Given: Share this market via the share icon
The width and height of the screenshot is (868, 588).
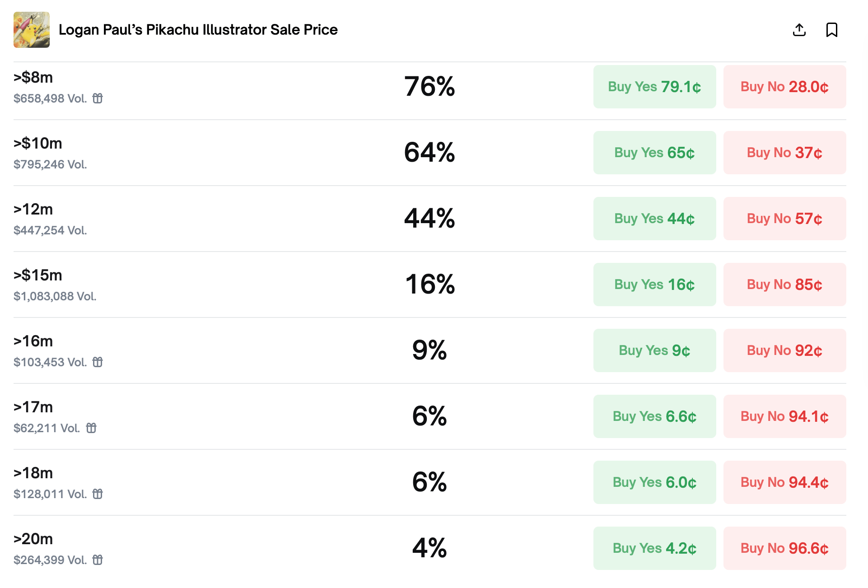Looking at the screenshot, I should (799, 30).
